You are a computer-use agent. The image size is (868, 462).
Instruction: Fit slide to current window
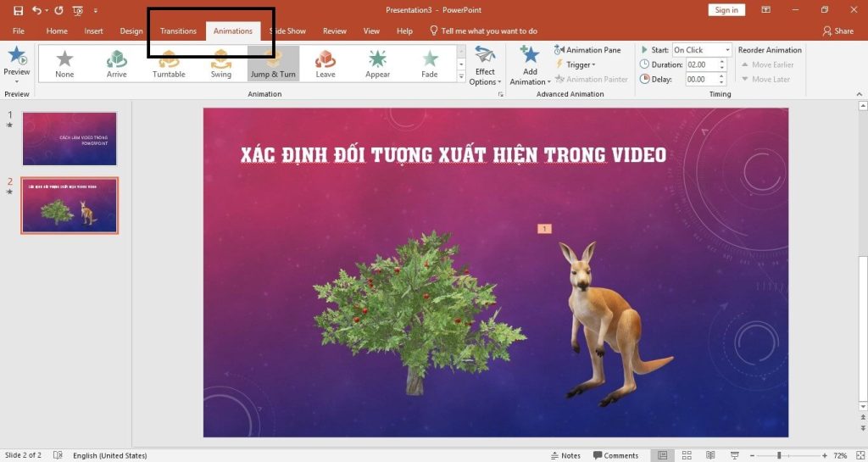(860, 455)
